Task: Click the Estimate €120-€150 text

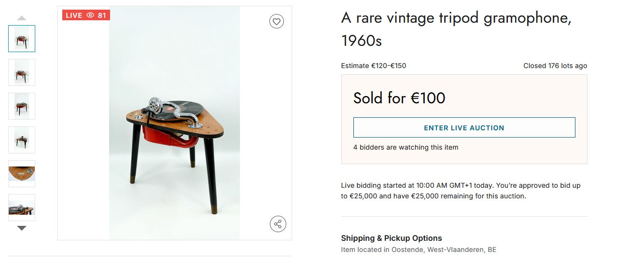Action: pos(374,66)
